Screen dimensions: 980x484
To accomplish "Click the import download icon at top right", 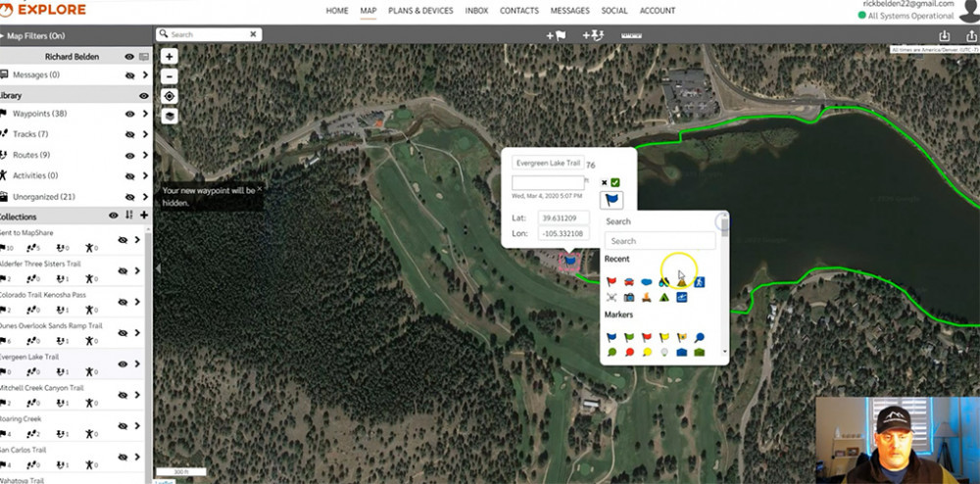I will [x=945, y=35].
